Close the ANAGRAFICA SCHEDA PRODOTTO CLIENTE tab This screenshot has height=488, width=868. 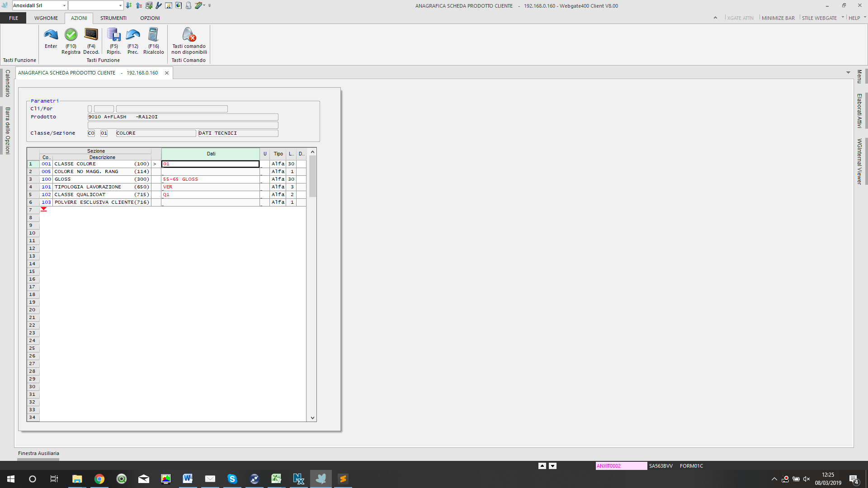point(167,73)
